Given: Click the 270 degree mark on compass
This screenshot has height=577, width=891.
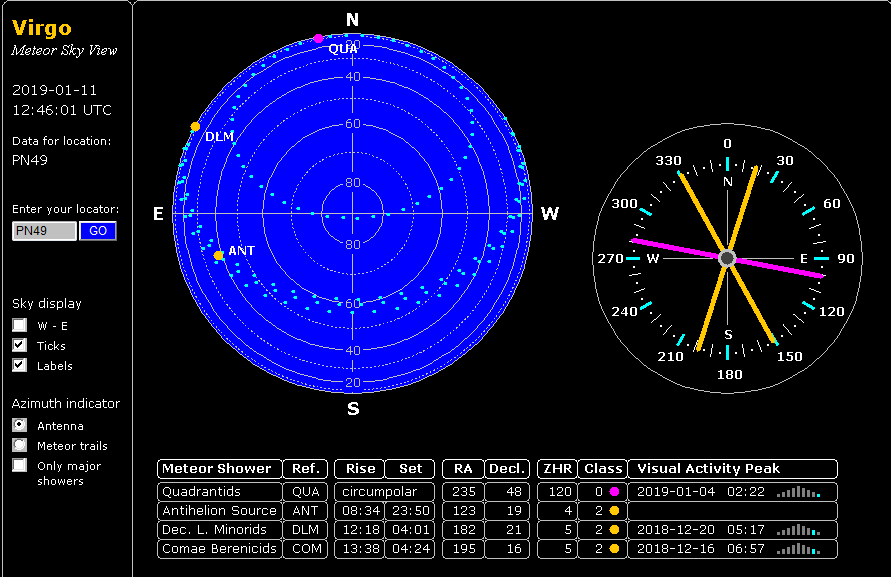Looking at the screenshot, I should 610,259.
